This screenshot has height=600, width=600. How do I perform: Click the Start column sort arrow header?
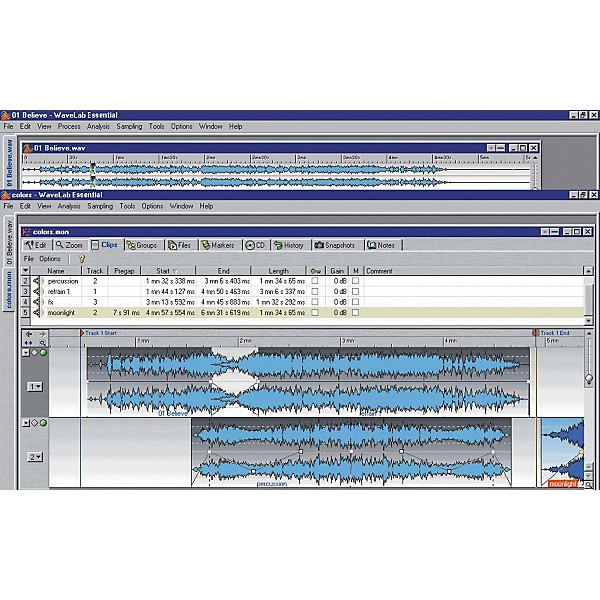click(x=168, y=271)
